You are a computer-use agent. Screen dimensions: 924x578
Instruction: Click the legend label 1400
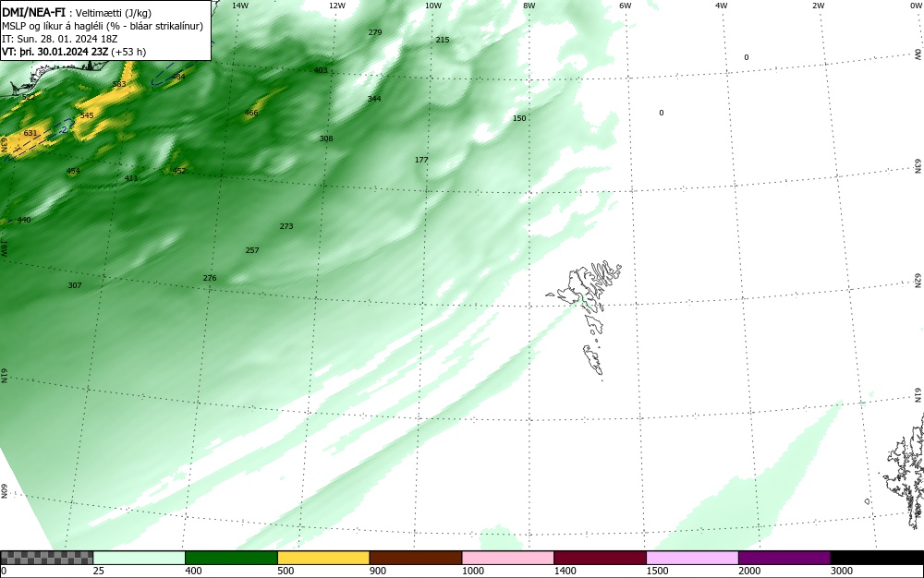point(565,571)
